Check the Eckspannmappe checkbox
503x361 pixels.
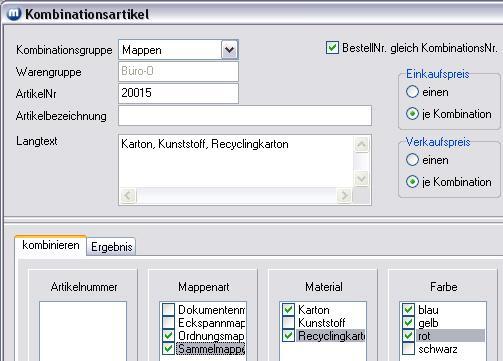pyautogui.click(x=168, y=323)
